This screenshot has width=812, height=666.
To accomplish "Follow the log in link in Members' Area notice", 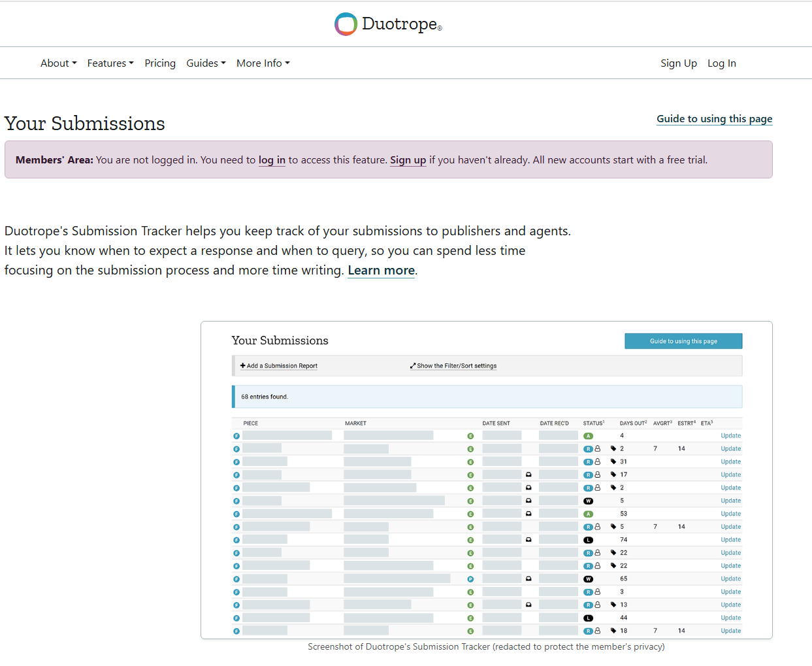I will tap(272, 160).
